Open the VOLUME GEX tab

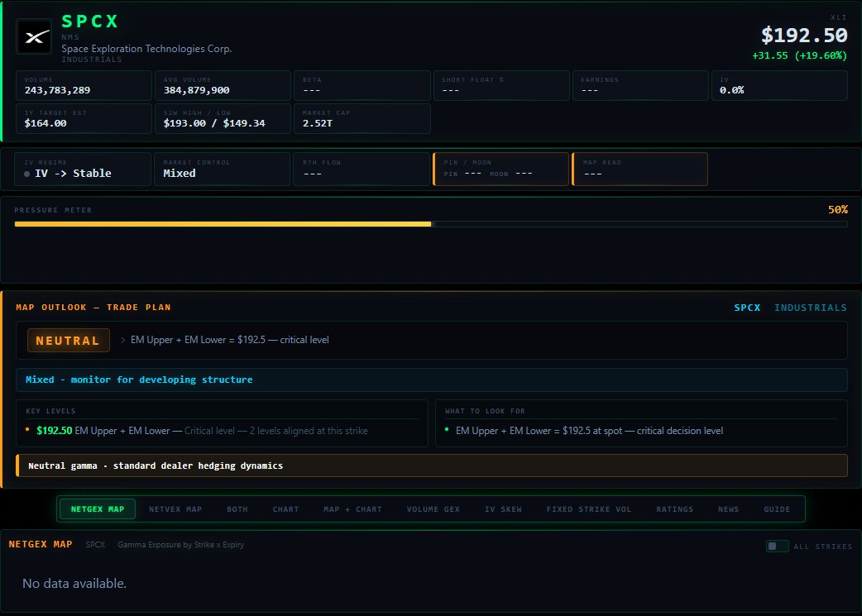coord(433,509)
